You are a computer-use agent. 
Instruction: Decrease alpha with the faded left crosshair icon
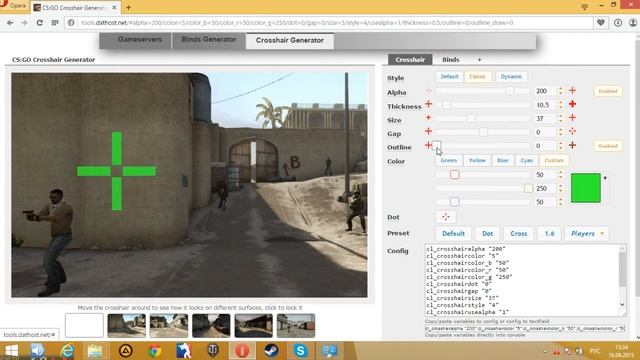pyautogui.click(x=428, y=91)
